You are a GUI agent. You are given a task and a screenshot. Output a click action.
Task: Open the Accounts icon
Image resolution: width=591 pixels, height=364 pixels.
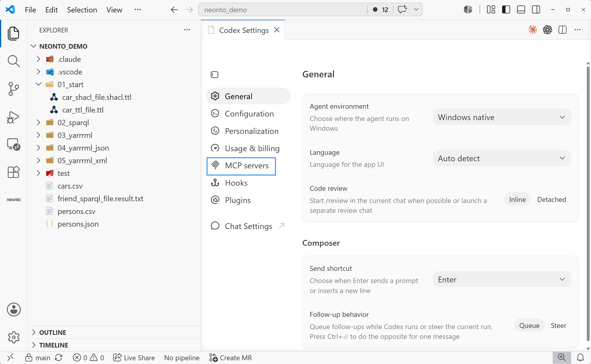click(x=14, y=310)
